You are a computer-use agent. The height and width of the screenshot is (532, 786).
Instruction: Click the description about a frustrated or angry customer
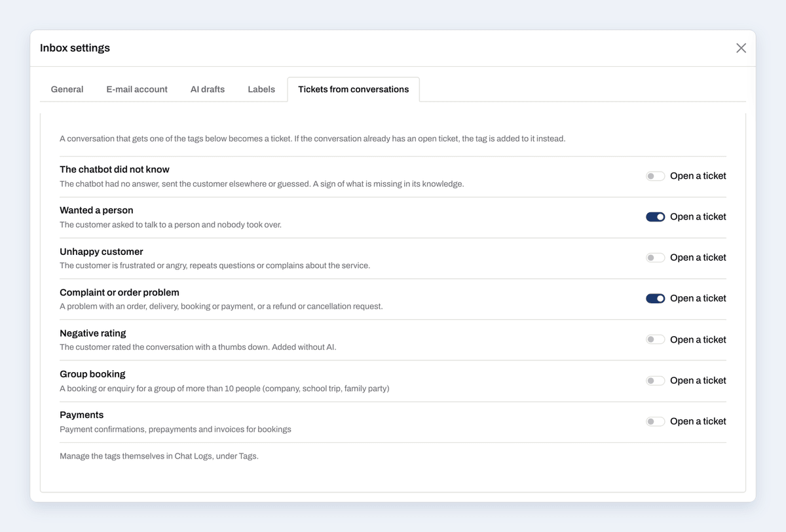(215, 265)
